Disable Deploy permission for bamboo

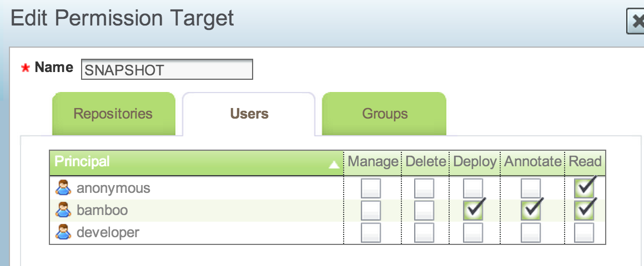click(473, 211)
